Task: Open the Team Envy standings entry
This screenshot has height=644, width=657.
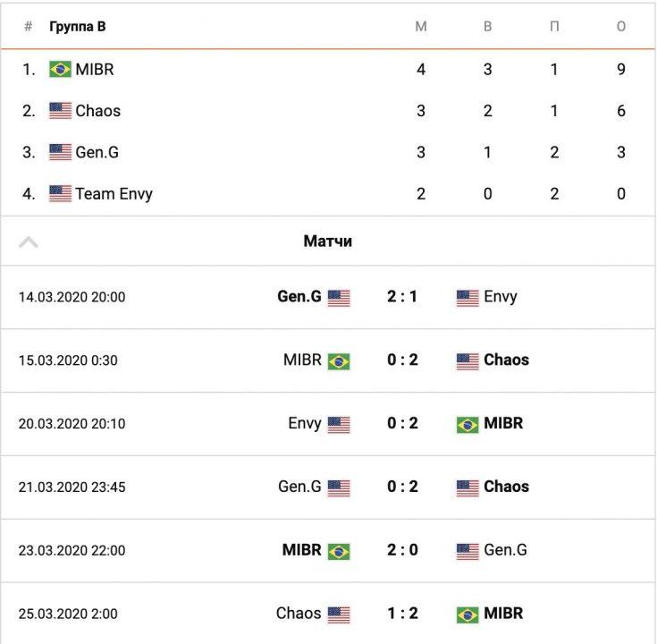Action: pyautogui.click(x=114, y=193)
